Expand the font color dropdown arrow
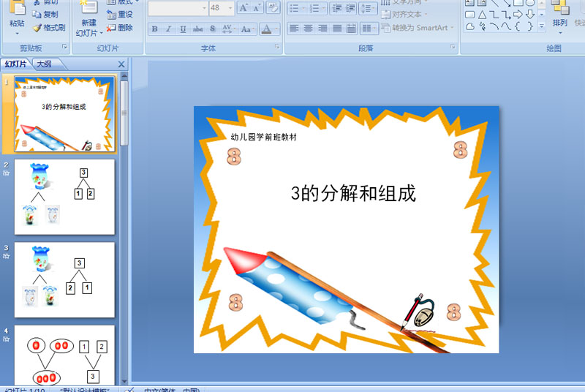The height and width of the screenshot is (392, 585). [276, 29]
